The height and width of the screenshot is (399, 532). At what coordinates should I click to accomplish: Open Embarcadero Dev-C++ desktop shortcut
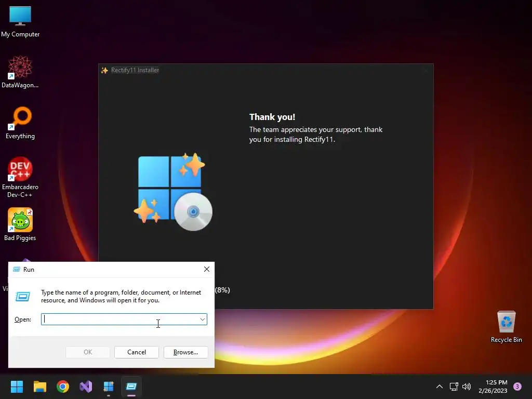[20, 177]
